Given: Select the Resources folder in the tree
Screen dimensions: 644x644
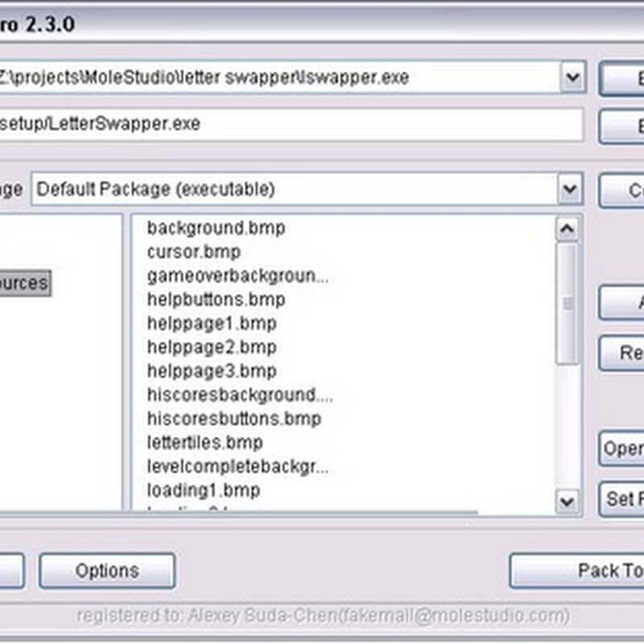Looking at the screenshot, I should [x=24, y=283].
